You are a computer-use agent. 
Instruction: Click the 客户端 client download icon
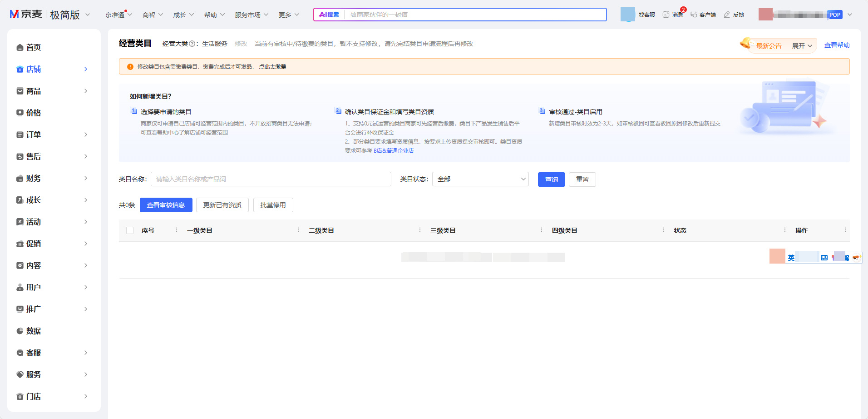click(703, 14)
